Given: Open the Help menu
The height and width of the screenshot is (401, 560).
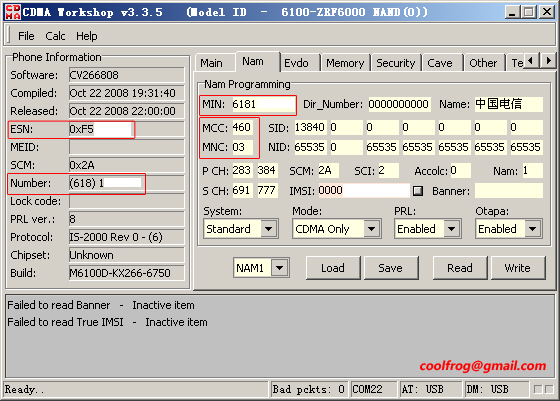Looking at the screenshot, I should click(x=86, y=36).
